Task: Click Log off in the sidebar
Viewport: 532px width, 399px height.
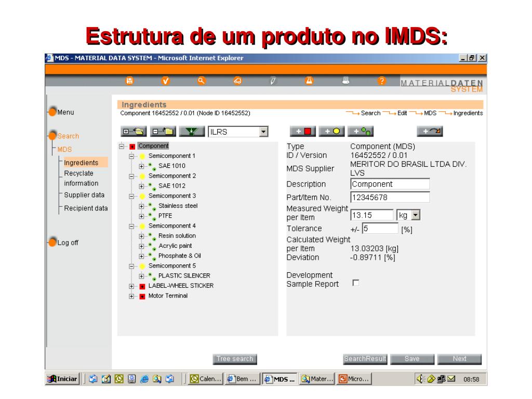Action: (x=68, y=243)
